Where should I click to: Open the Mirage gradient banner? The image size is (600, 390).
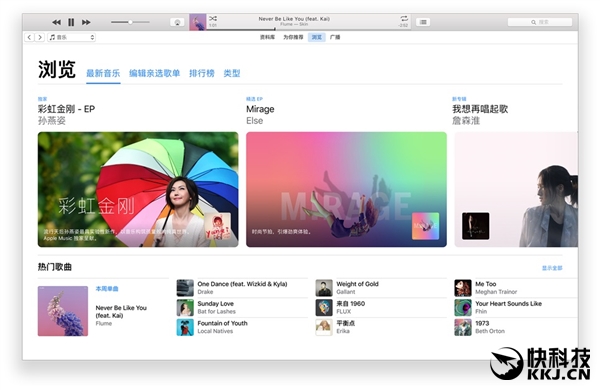tap(346, 189)
